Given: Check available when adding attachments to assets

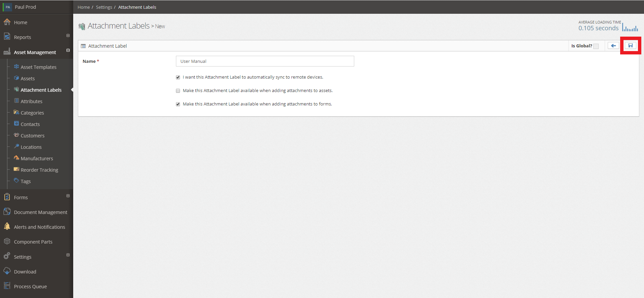Looking at the screenshot, I should [178, 91].
